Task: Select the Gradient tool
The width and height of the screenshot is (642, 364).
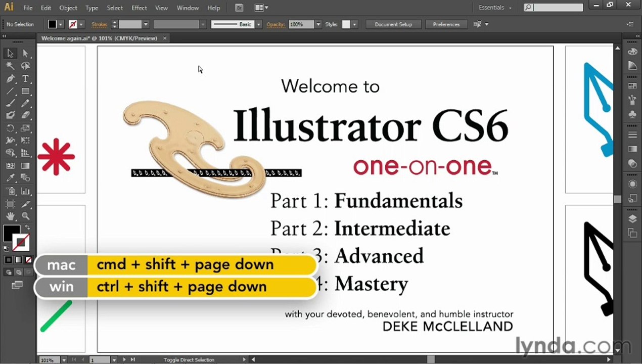Action: tap(25, 166)
